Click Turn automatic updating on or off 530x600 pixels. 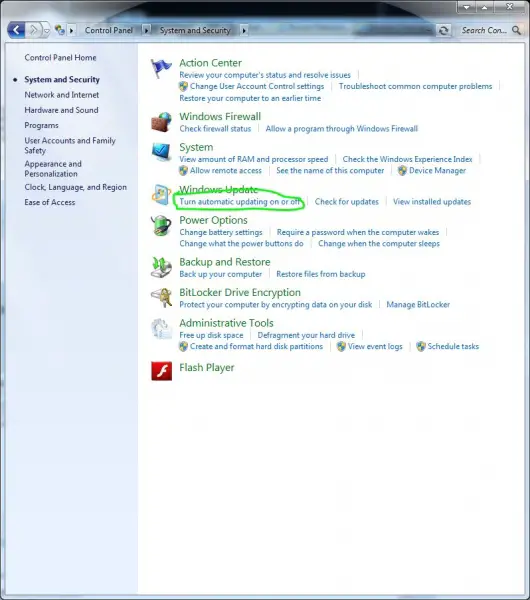click(240, 202)
